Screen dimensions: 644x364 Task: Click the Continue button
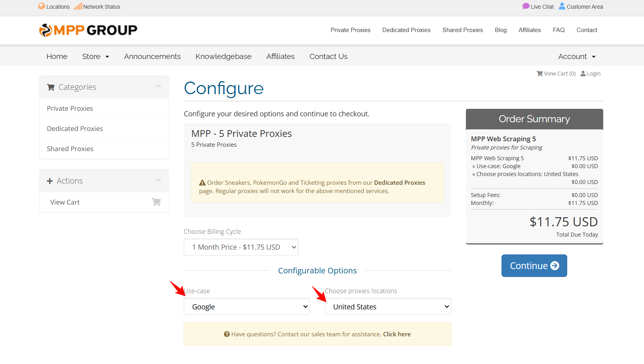534,266
